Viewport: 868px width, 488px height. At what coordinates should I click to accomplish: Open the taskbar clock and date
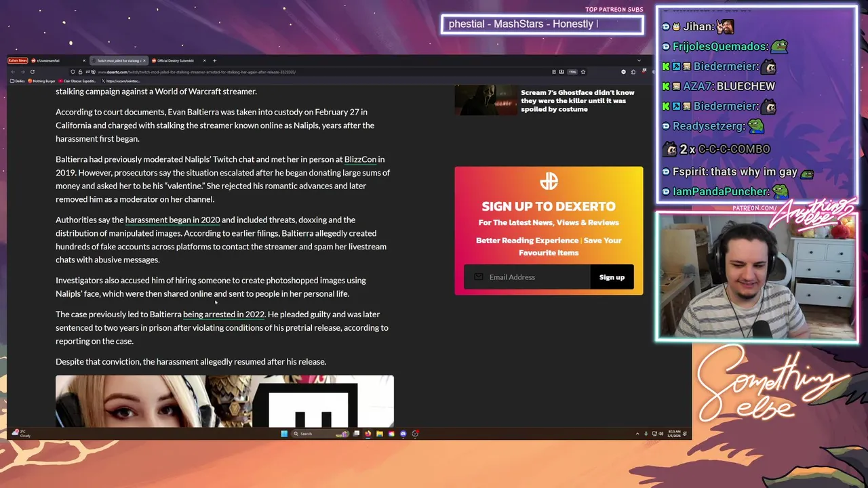[675, 434]
